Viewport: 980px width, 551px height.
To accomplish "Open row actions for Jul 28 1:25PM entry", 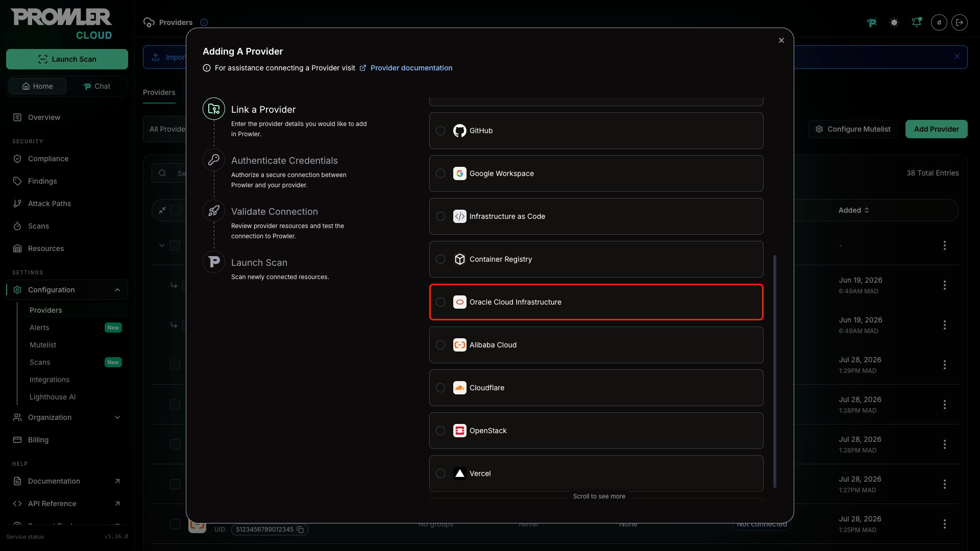I will point(944,524).
